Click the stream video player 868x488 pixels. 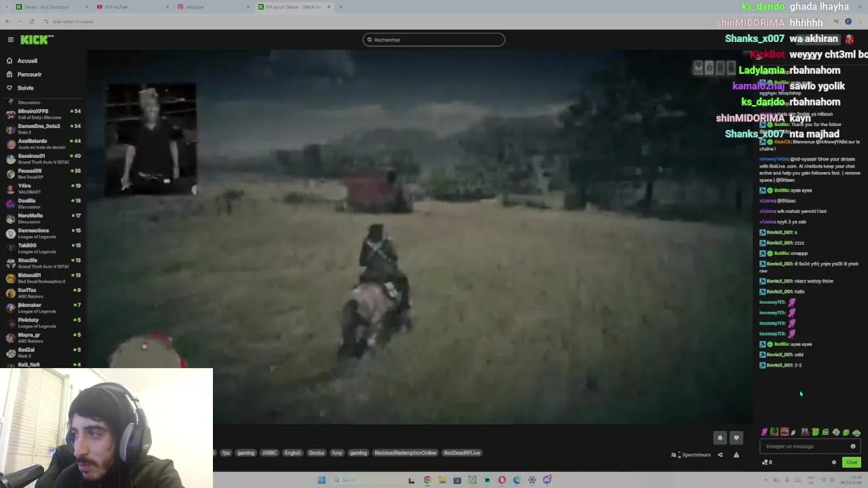coord(419,237)
